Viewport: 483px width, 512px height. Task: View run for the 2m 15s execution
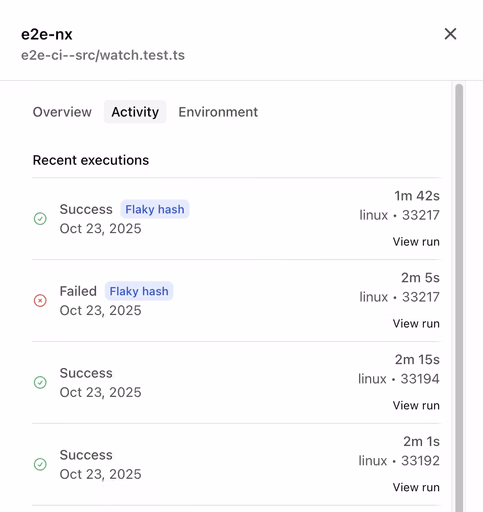[416, 405]
